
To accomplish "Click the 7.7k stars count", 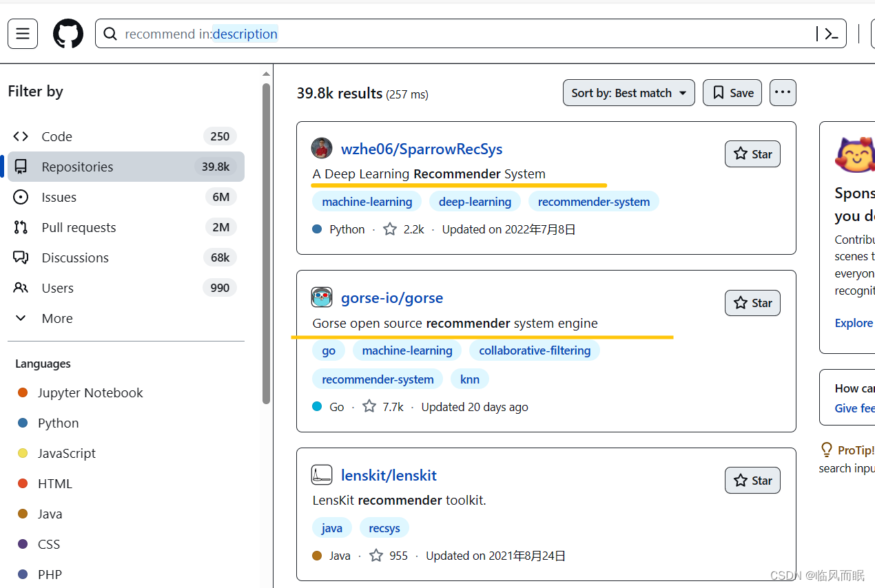I will [384, 407].
